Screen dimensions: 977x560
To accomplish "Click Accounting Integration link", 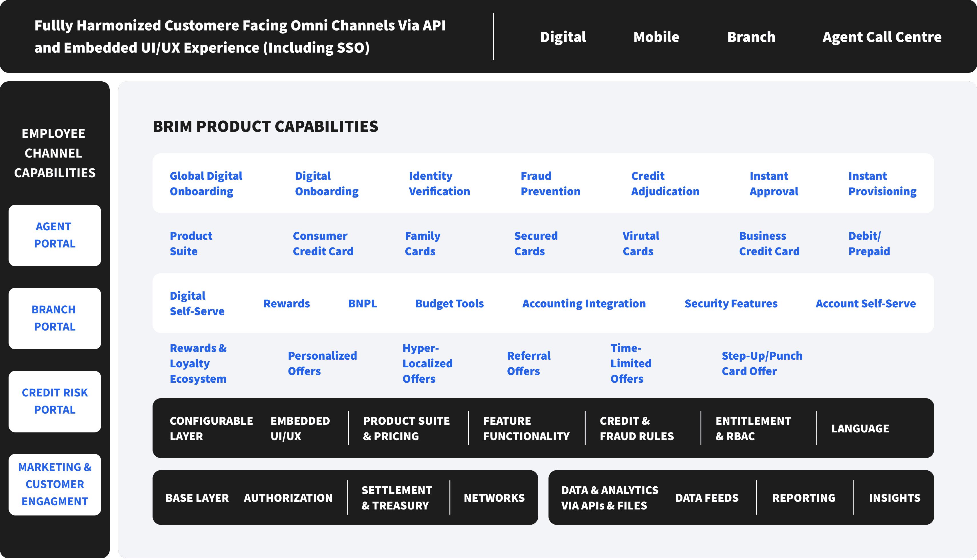I will tap(584, 303).
